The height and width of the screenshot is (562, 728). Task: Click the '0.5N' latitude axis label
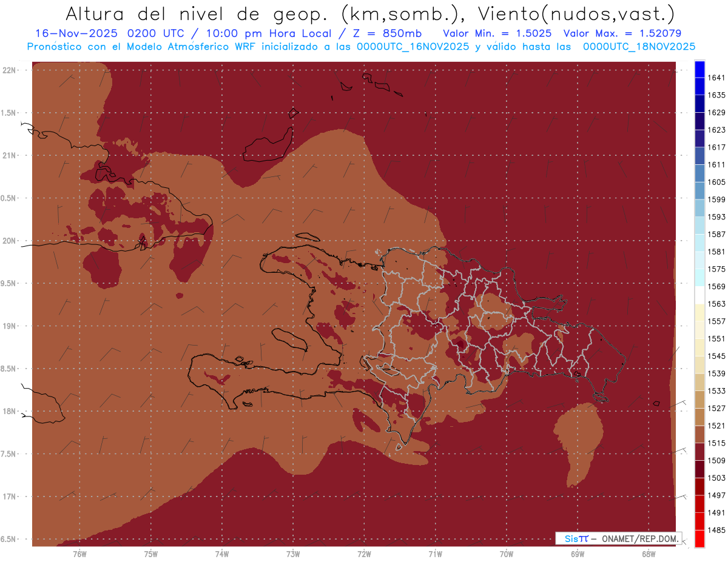(9, 198)
